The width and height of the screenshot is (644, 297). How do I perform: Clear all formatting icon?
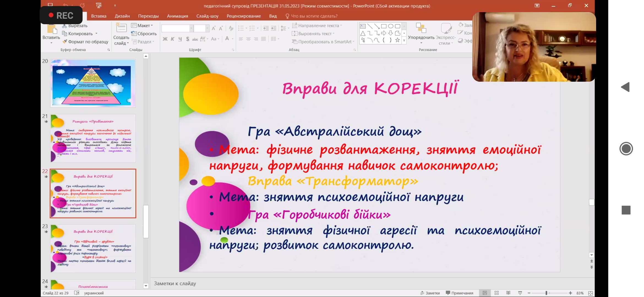(231, 28)
